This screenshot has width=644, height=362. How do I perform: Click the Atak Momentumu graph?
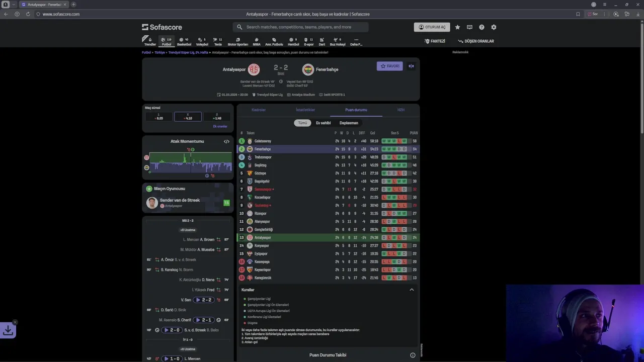click(191, 162)
